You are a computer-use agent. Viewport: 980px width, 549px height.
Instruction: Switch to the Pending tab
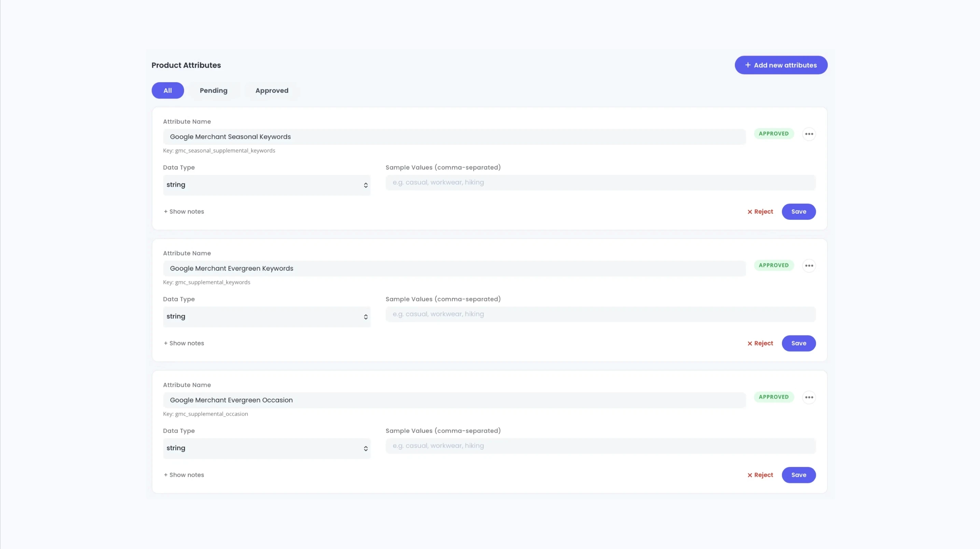213,90
